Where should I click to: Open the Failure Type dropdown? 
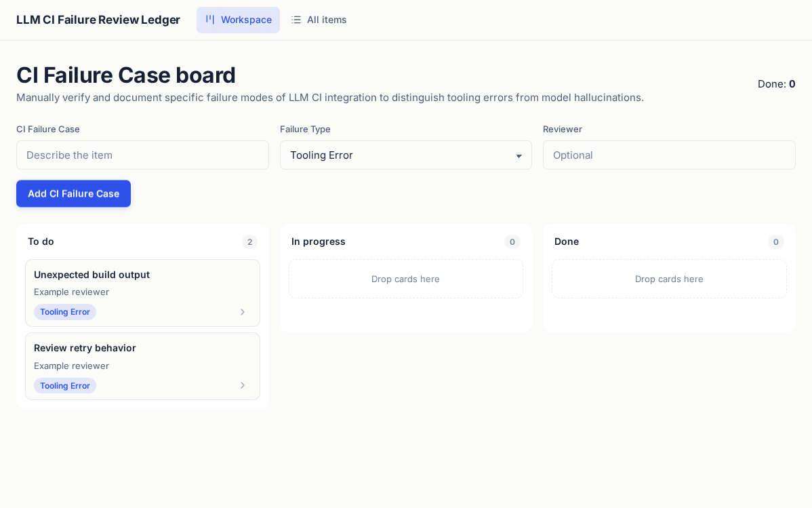(x=405, y=155)
